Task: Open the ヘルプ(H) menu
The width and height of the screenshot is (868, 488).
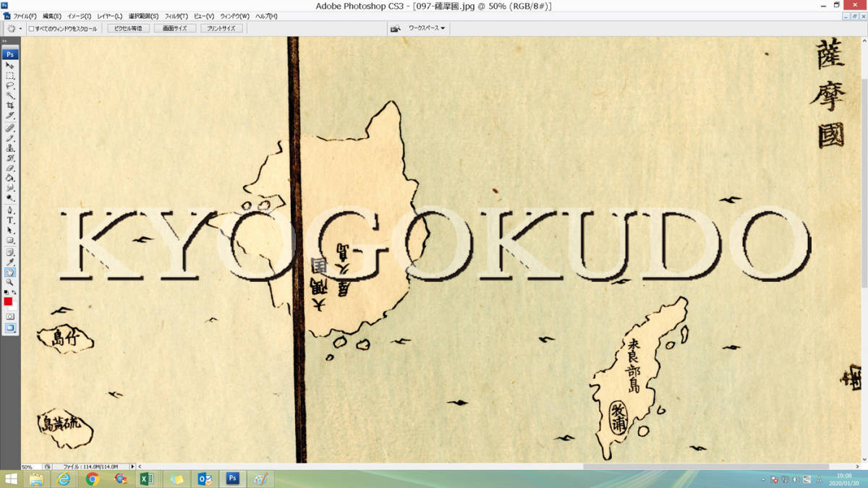Action: pyautogui.click(x=265, y=16)
